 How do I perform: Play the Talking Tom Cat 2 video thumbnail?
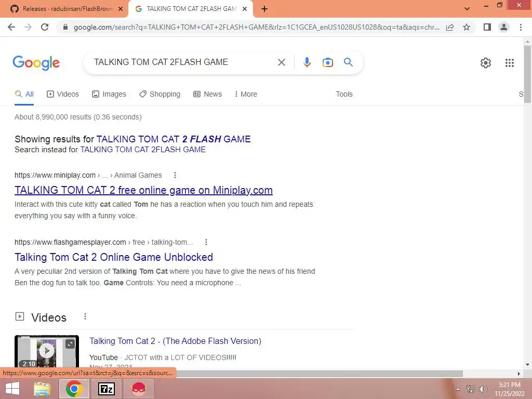[x=46, y=352]
